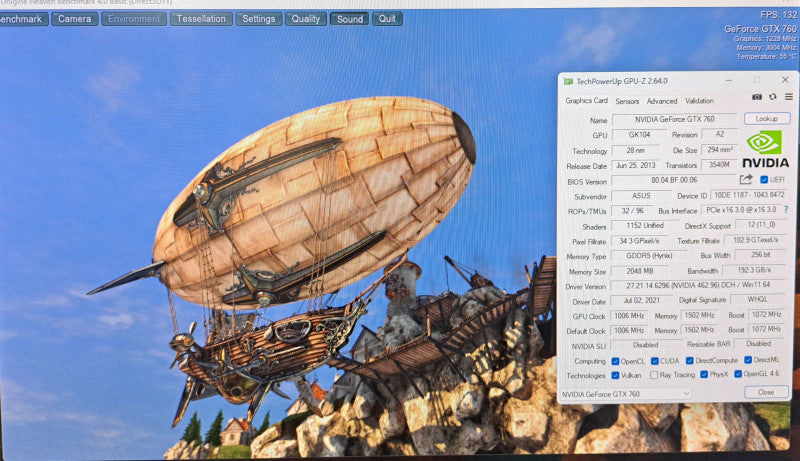Toggle the UEFI checkbox

764,180
